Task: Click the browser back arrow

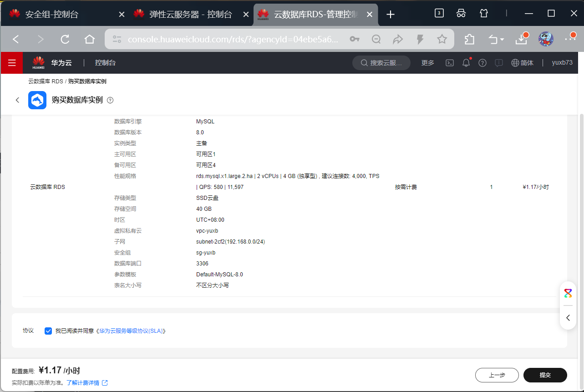Action: 16,39
